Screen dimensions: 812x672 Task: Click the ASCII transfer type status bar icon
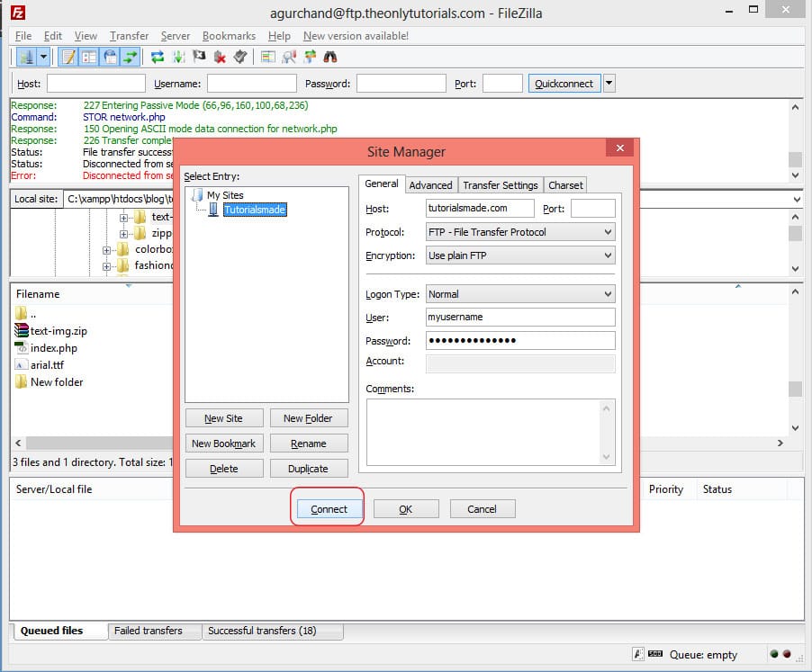638,654
